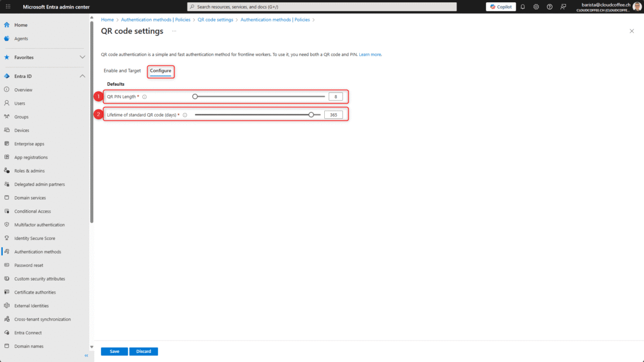The width and height of the screenshot is (644, 362).
Task: Click the Enterprise apps icon
Action: click(7, 144)
